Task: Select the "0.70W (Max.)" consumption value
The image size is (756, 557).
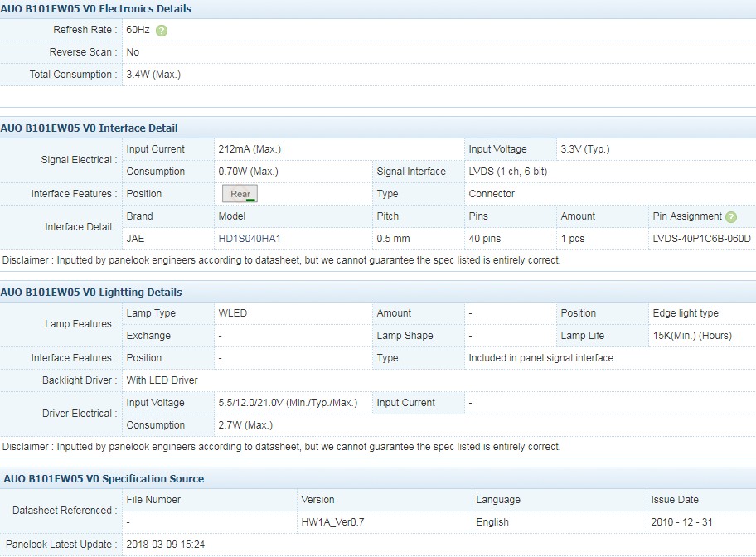Action: tap(249, 172)
